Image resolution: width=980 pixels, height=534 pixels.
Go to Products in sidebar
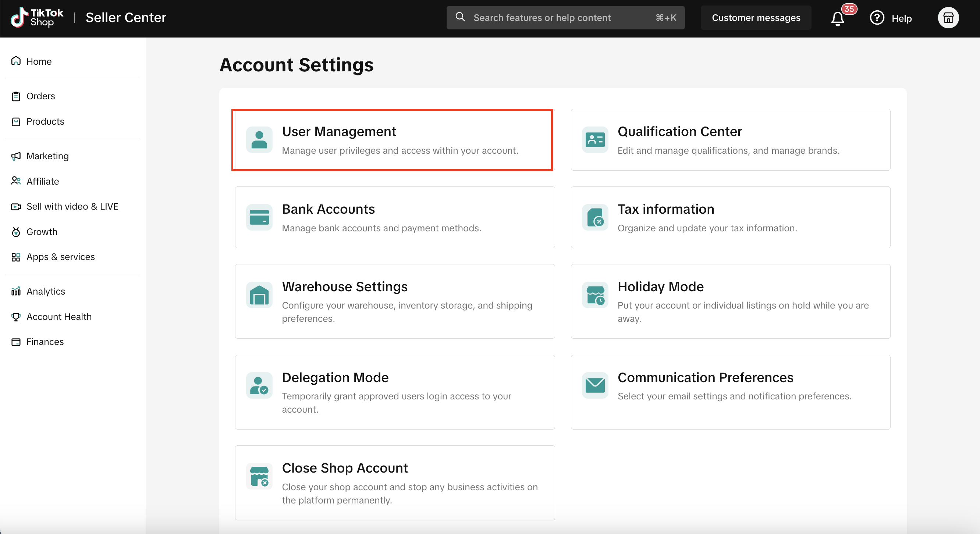coord(45,121)
